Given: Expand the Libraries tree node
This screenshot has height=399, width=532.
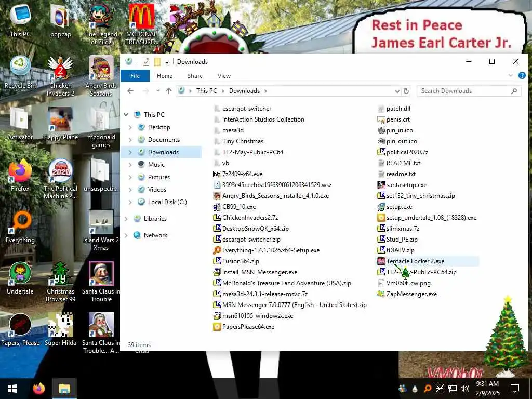Looking at the screenshot, I should (126, 219).
